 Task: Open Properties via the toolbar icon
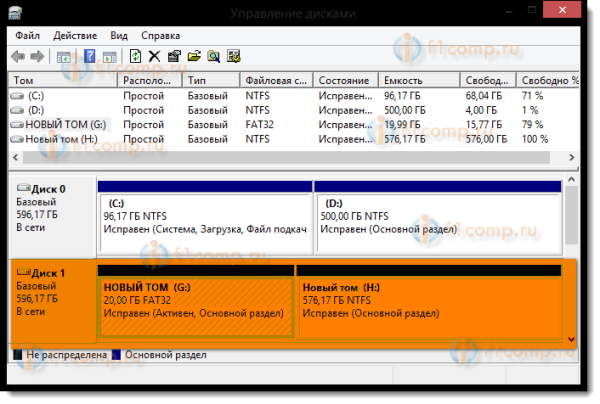pos(174,56)
